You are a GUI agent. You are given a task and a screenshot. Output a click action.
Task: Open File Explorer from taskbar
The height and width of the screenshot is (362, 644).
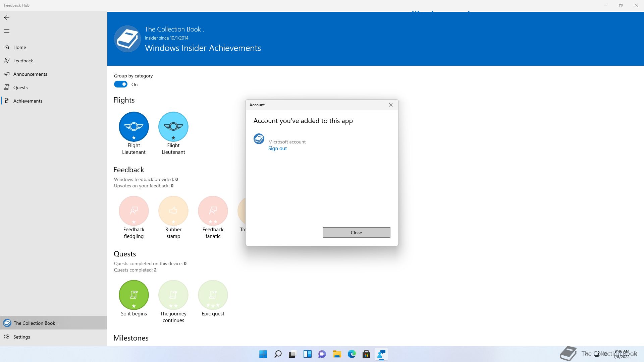point(337,354)
